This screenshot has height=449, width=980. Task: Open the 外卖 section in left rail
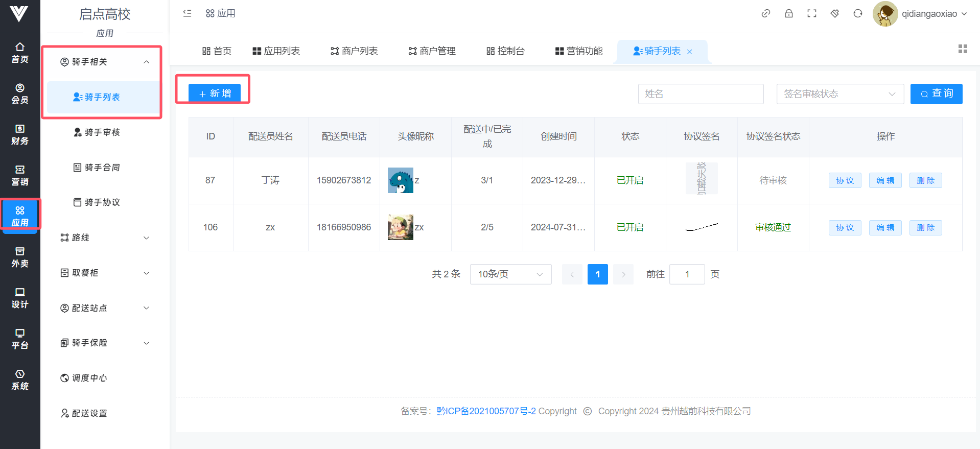coord(20,257)
